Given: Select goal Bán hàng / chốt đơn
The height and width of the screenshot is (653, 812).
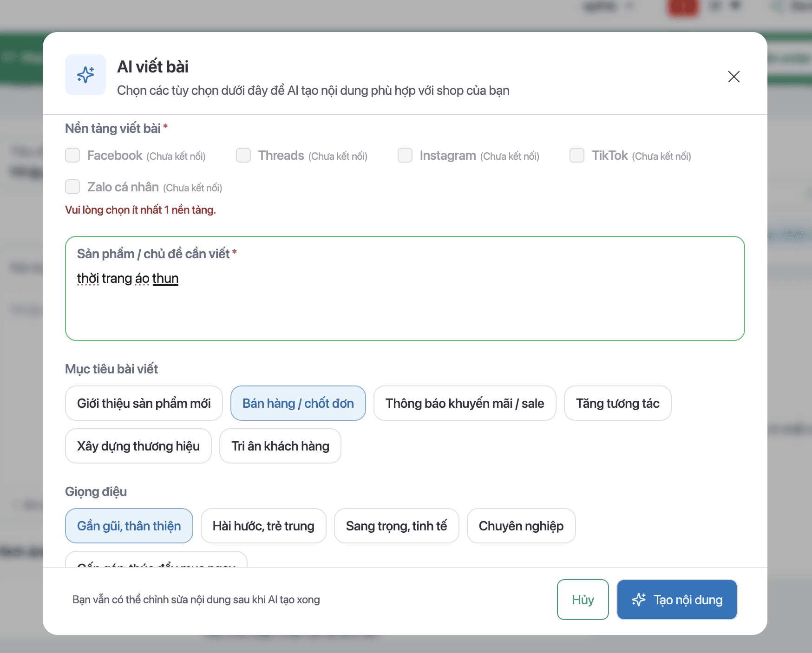Looking at the screenshot, I should pyautogui.click(x=298, y=403).
